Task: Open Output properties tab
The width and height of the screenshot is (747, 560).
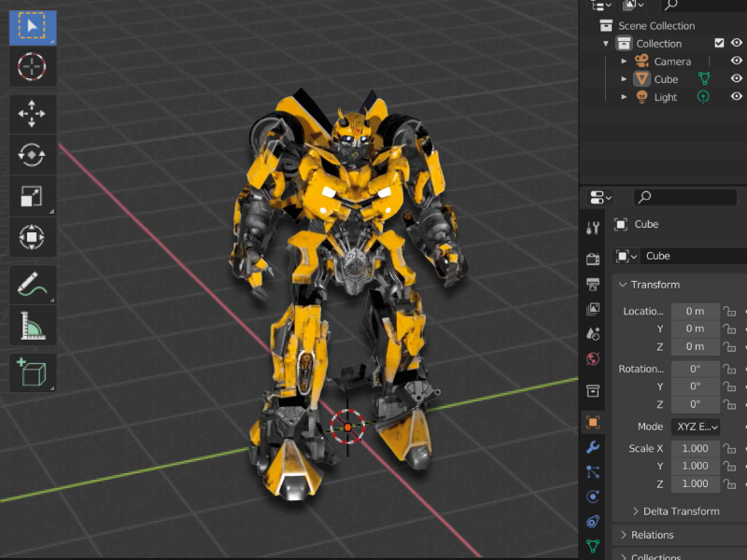Action: pos(593,285)
